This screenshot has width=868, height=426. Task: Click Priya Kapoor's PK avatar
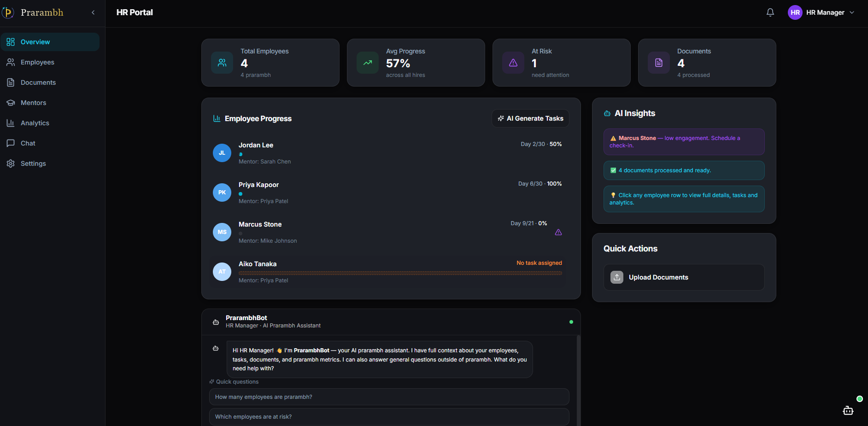coord(222,193)
